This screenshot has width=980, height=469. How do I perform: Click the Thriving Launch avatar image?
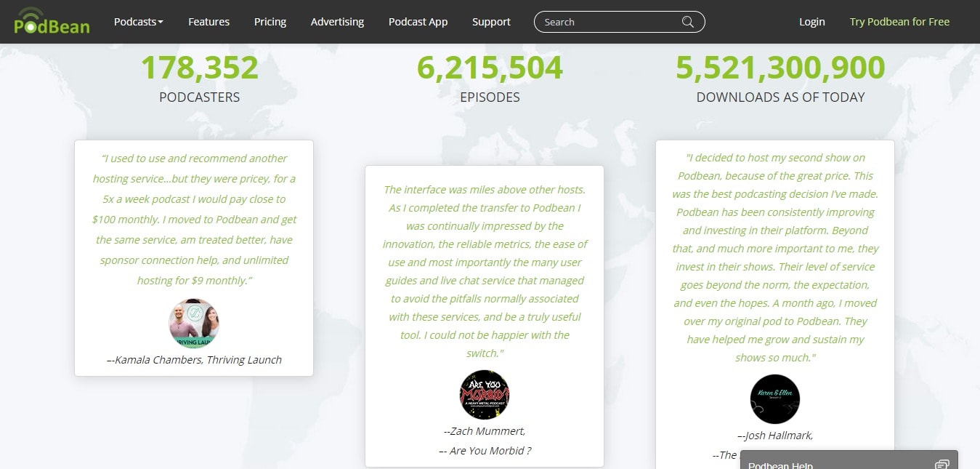[194, 324]
